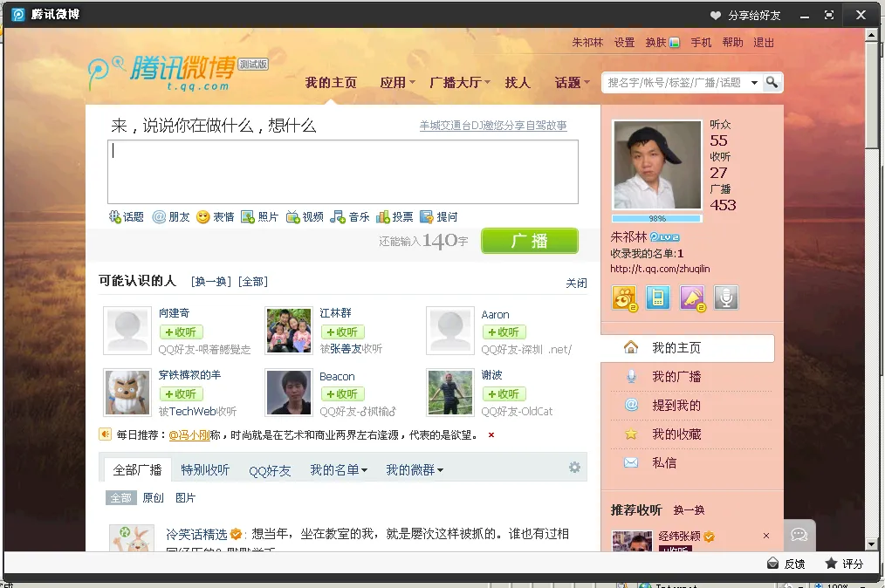Click the LV2 level badge
Screen dimensions: 885x588
coord(664,237)
